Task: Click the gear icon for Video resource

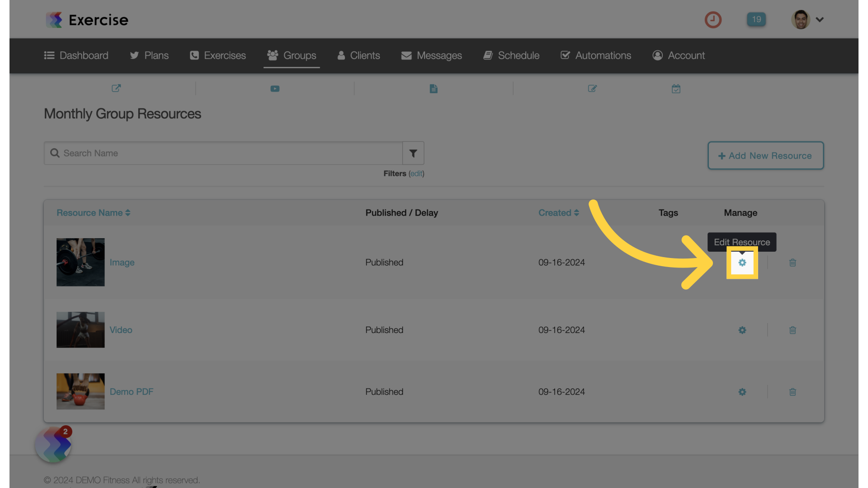Action: [x=742, y=329]
